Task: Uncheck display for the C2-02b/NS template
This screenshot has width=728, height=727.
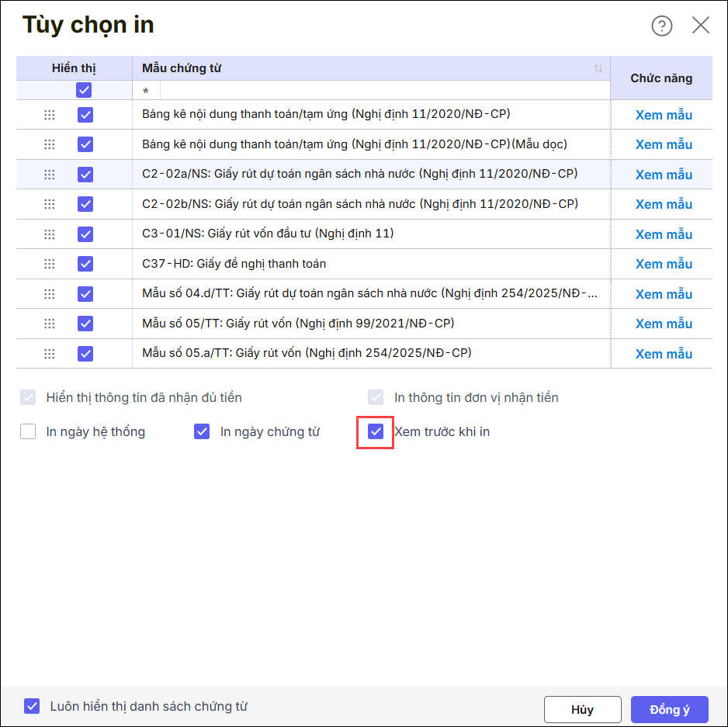Action: point(85,204)
